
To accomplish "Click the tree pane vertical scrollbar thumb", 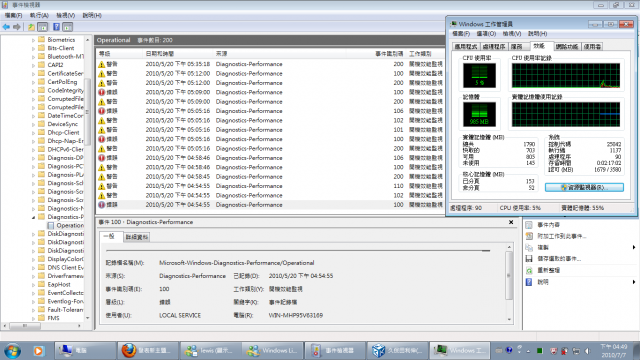I will 87,111.
